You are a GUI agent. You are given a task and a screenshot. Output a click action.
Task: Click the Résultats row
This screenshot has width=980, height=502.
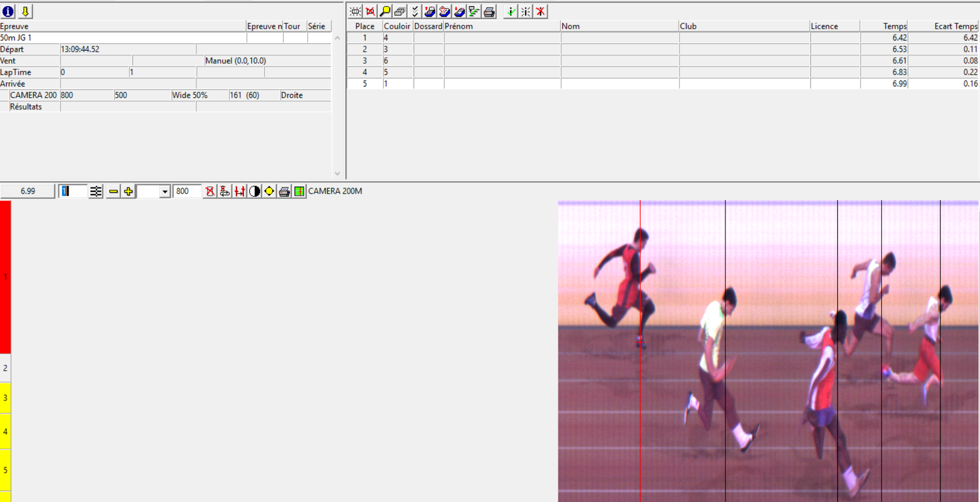[x=165, y=106]
